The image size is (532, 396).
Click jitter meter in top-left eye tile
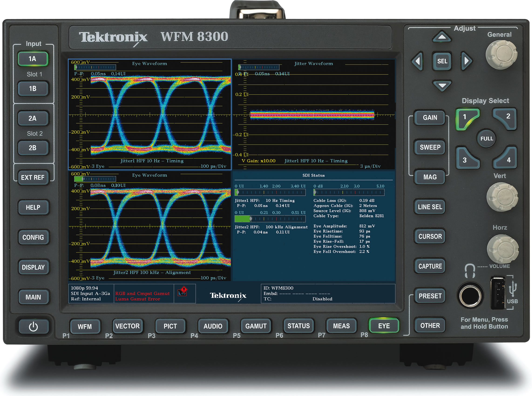(x=95, y=67)
